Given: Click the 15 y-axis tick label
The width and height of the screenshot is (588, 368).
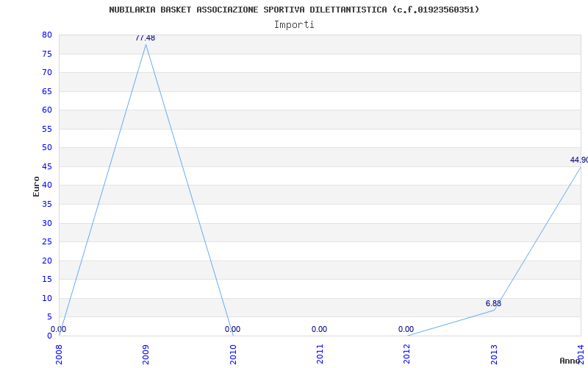Looking at the screenshot, I should click(x=47, y=280).
